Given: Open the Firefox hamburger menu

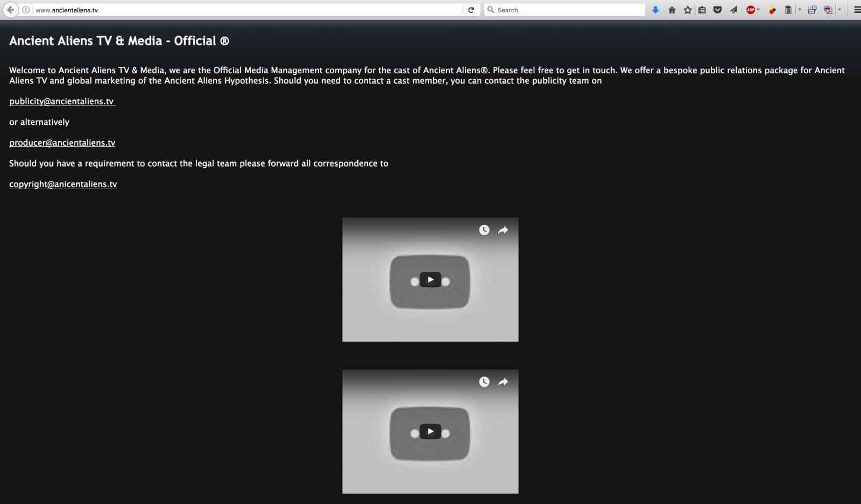Looking at the screenshot, I should pos(857,10).
